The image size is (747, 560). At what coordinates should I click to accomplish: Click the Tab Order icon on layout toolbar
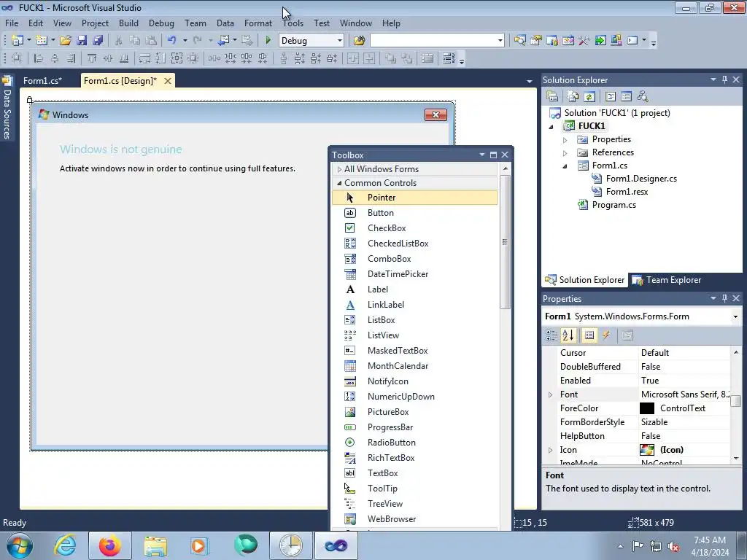tap(427, 58)
